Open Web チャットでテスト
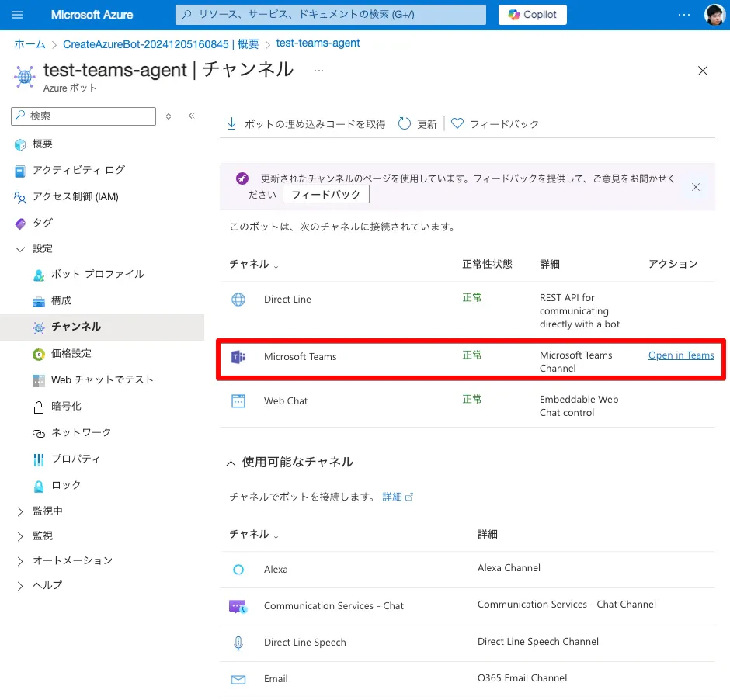 102,380
